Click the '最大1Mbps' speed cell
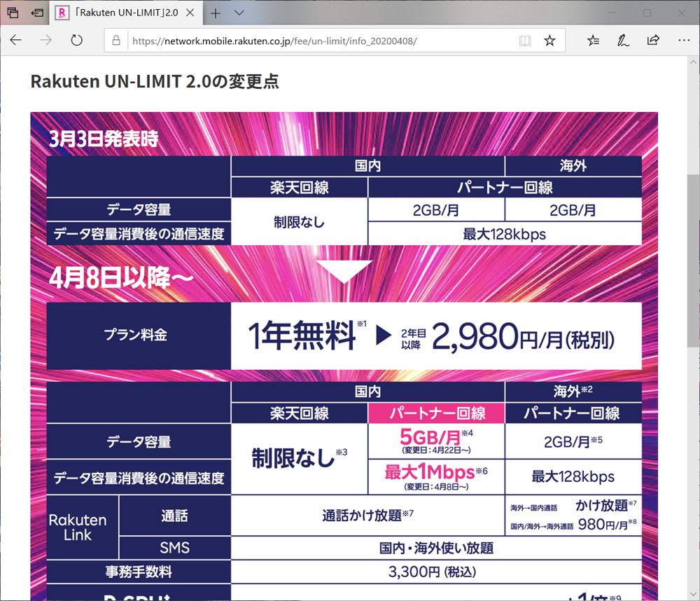Screen dimensions: 700x601 point(436,476)
